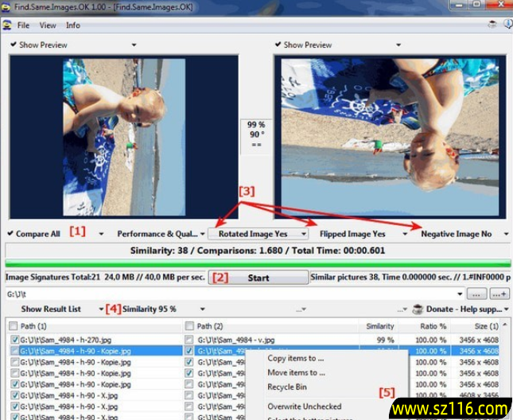Click the browse folder "..." button
Screen dimensions: 513x420
pyautogui.click(x=476, y=294)
